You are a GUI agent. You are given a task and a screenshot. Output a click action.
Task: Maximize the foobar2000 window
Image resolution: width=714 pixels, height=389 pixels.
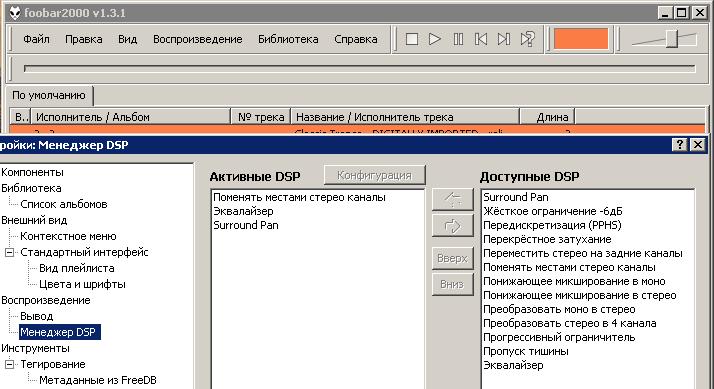pos(682,13)
